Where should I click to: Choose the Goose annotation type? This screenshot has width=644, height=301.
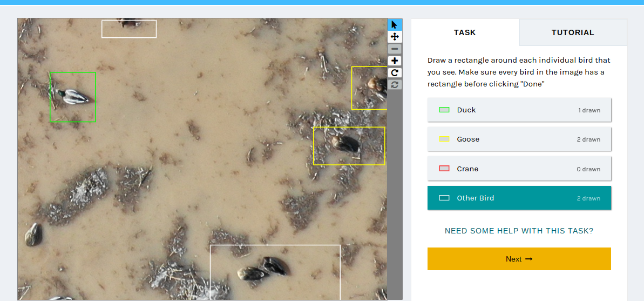pos(519,139)
